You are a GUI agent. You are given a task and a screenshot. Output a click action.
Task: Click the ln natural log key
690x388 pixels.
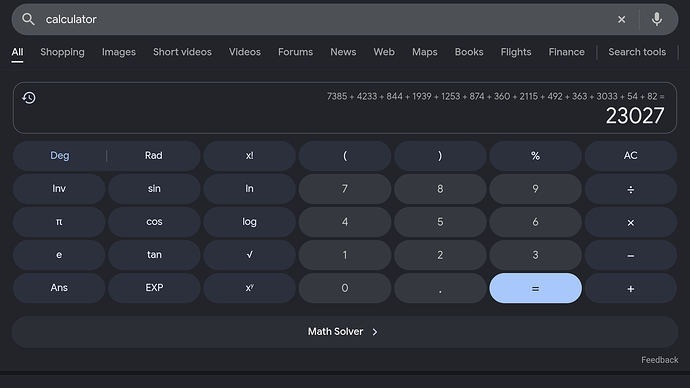[250, 189]
